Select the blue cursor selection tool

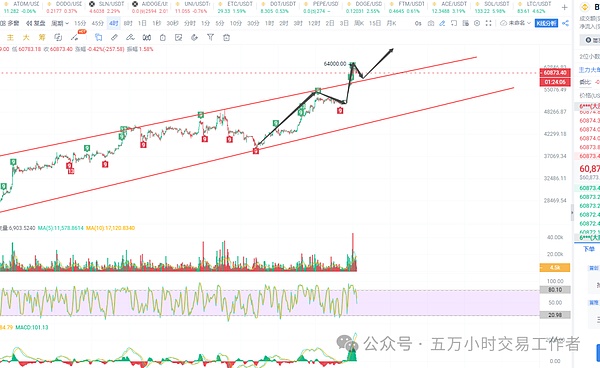click(98, 37)
